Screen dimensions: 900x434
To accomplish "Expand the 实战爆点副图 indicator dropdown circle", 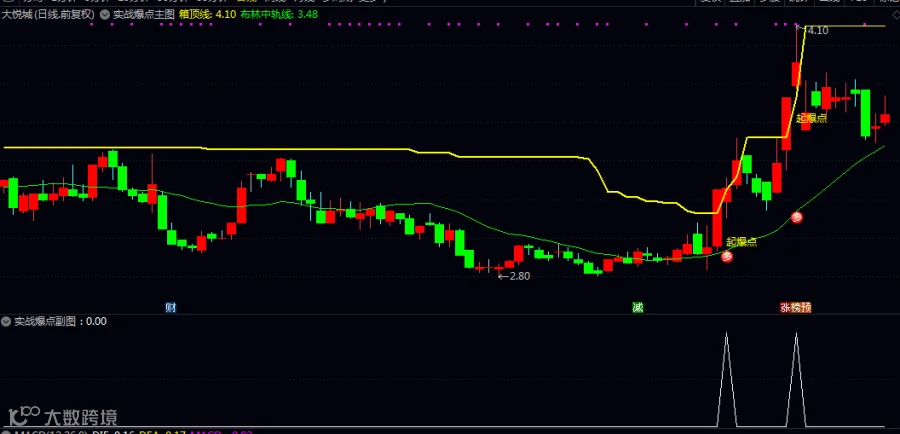I will click(7, 321).
